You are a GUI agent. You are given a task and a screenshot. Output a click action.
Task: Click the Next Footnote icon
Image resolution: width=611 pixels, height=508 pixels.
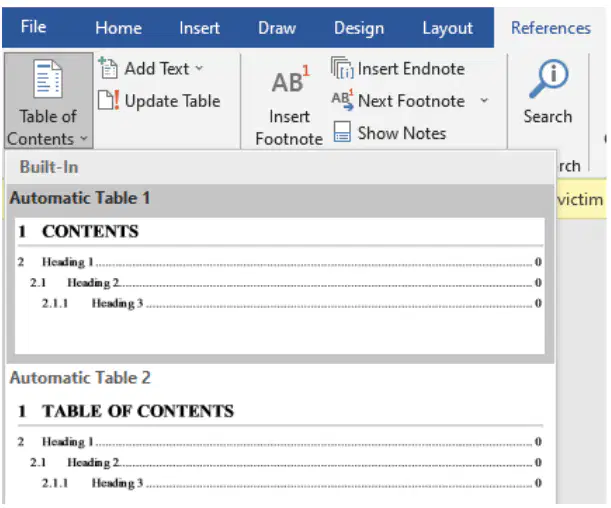(342, 100)
